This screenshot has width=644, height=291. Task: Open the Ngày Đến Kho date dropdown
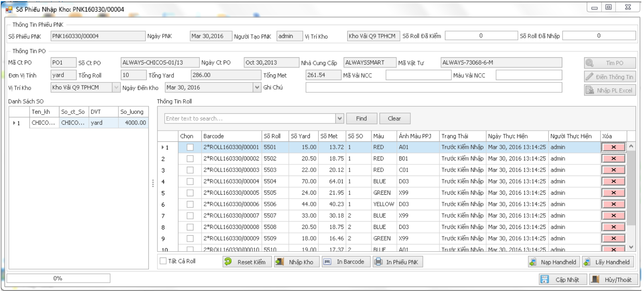click(257, 87)
